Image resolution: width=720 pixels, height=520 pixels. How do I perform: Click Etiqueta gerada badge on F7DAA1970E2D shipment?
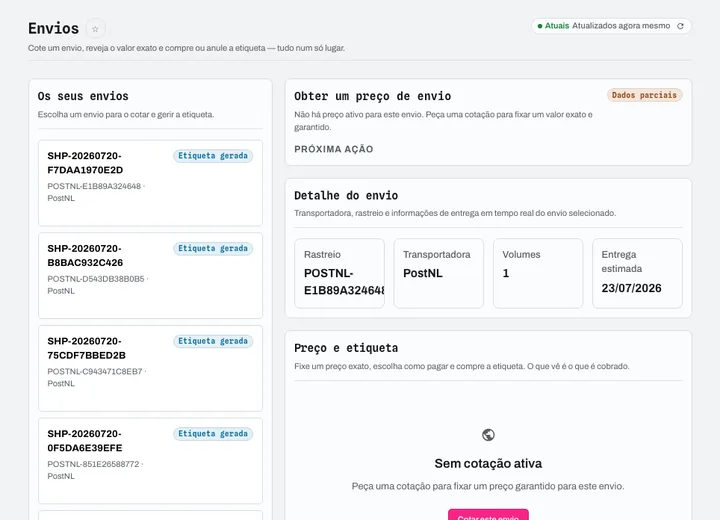point(213,156)
